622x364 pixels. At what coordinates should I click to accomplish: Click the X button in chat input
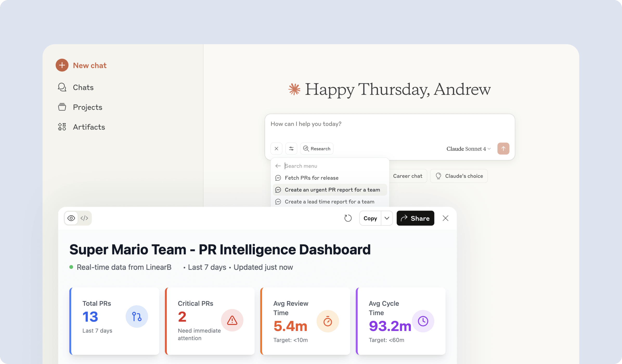click(276, 149)
